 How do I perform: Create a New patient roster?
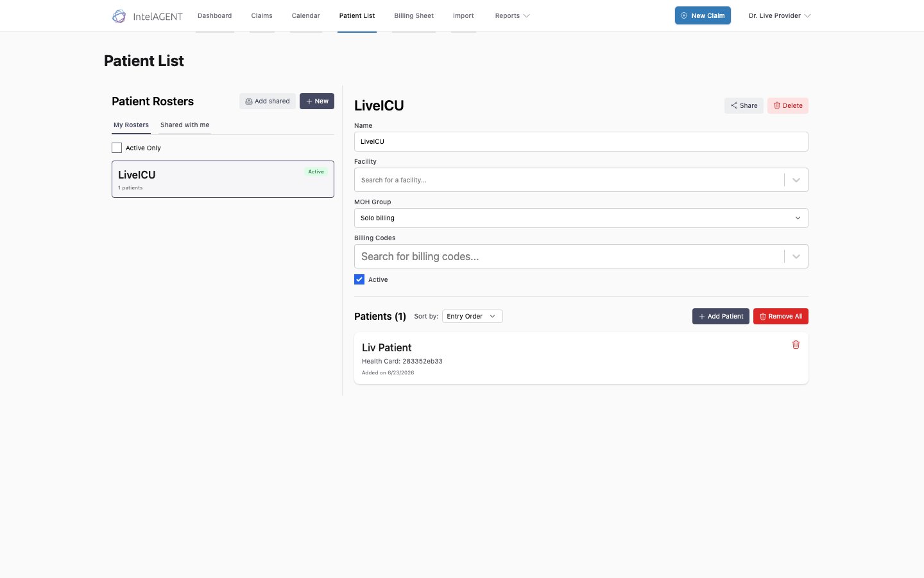[317, 101]
